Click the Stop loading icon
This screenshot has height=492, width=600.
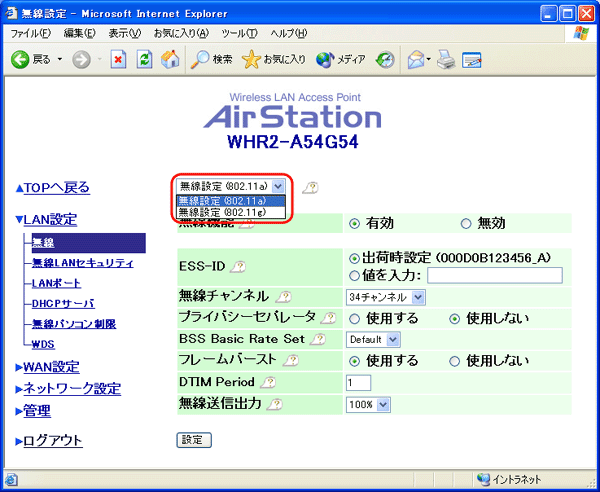coord(118,60)
